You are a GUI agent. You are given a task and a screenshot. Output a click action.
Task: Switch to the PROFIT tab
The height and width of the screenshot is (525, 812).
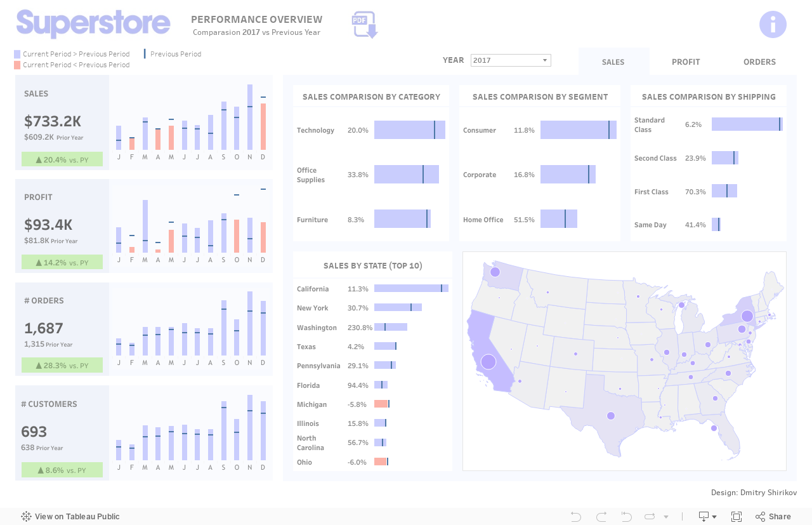pyautogui.click(x=686, y=62)
